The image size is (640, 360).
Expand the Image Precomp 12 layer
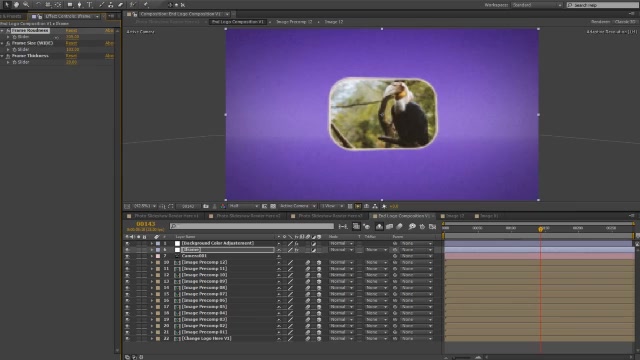coord(152,262)
